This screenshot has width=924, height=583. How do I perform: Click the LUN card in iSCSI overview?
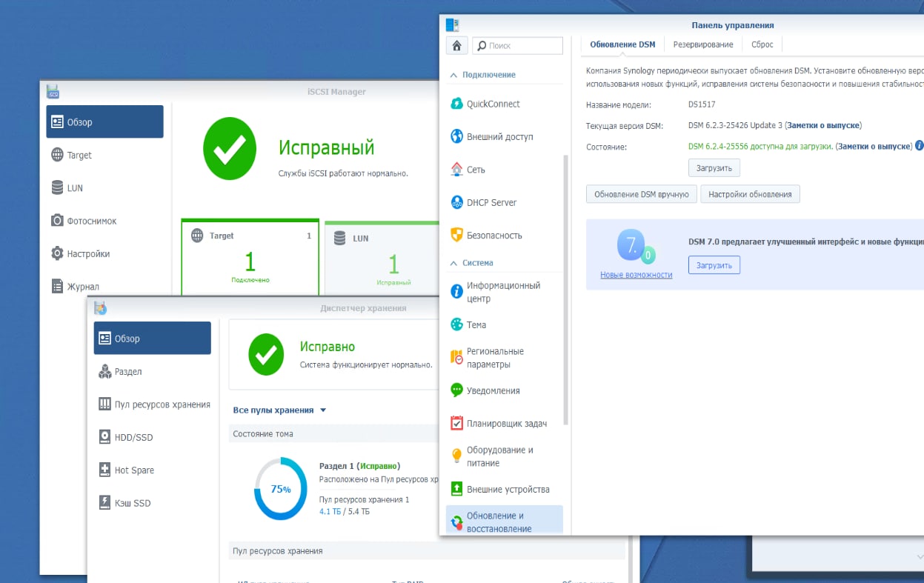tap(382, 259)
